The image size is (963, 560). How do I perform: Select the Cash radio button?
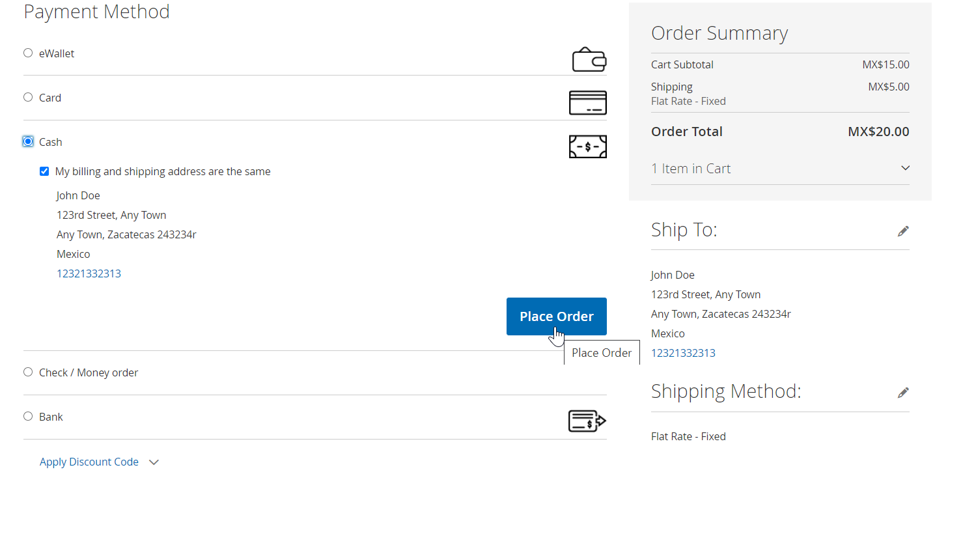tap(28, 142)
